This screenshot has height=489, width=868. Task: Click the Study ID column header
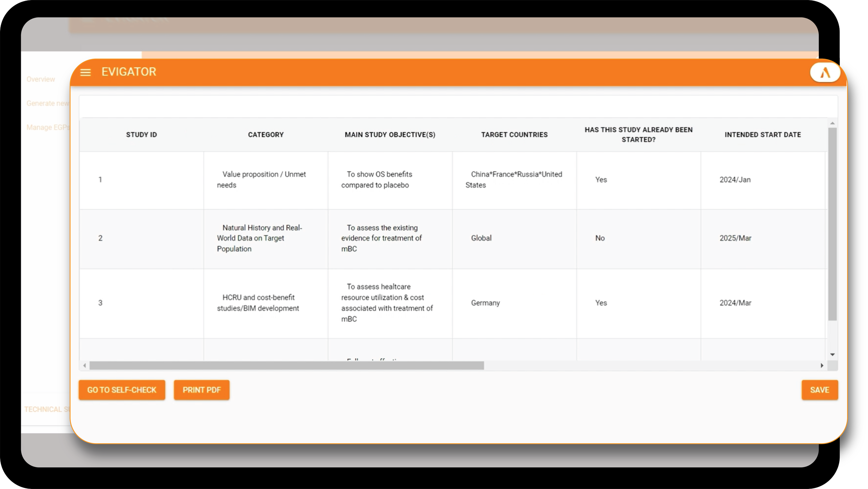141,135
